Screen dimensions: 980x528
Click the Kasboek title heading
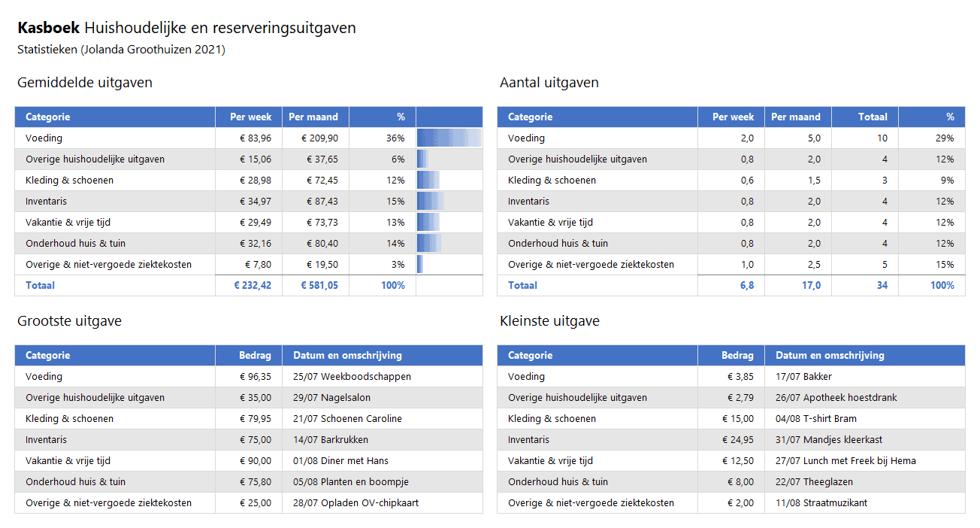pyautogui.click(x=186, y=28)
